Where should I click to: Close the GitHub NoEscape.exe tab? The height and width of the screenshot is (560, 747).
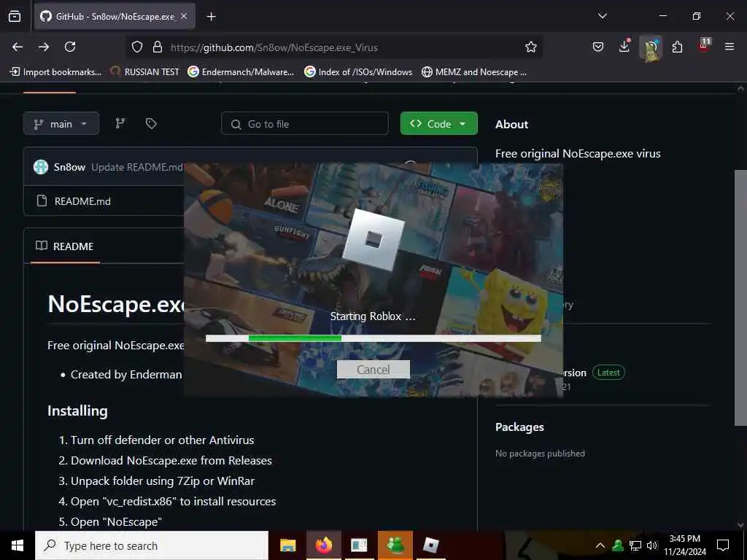(184, 17)
